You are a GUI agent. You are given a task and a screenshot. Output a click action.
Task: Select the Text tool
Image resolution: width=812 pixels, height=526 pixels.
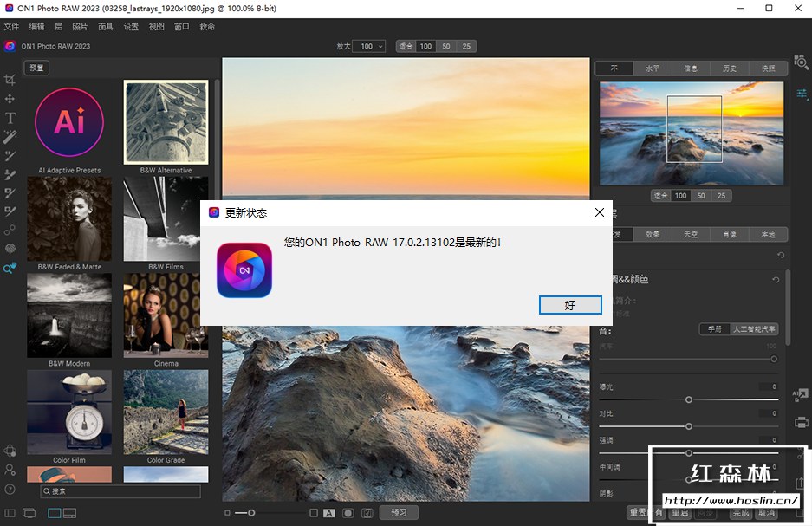[x=10, y=118]
